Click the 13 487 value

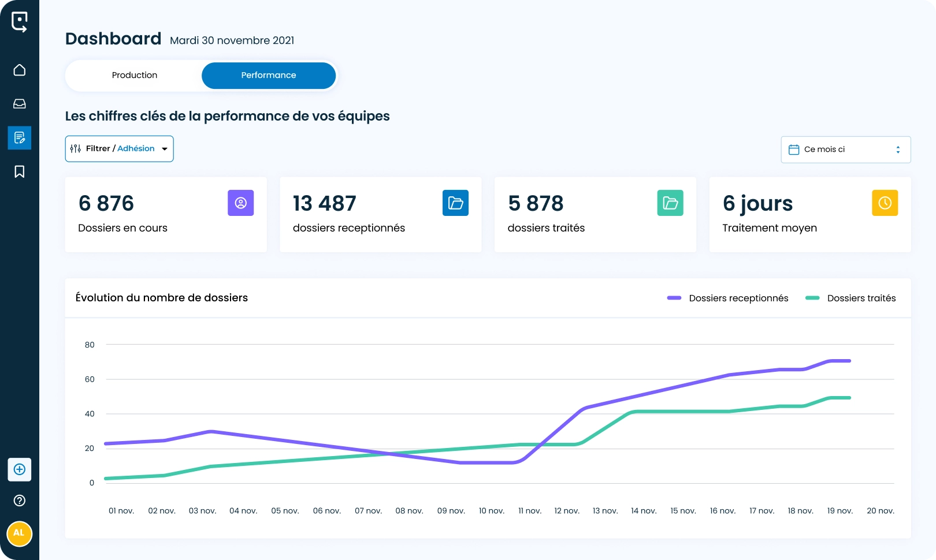pyautogui.click(x=325, y=203)
